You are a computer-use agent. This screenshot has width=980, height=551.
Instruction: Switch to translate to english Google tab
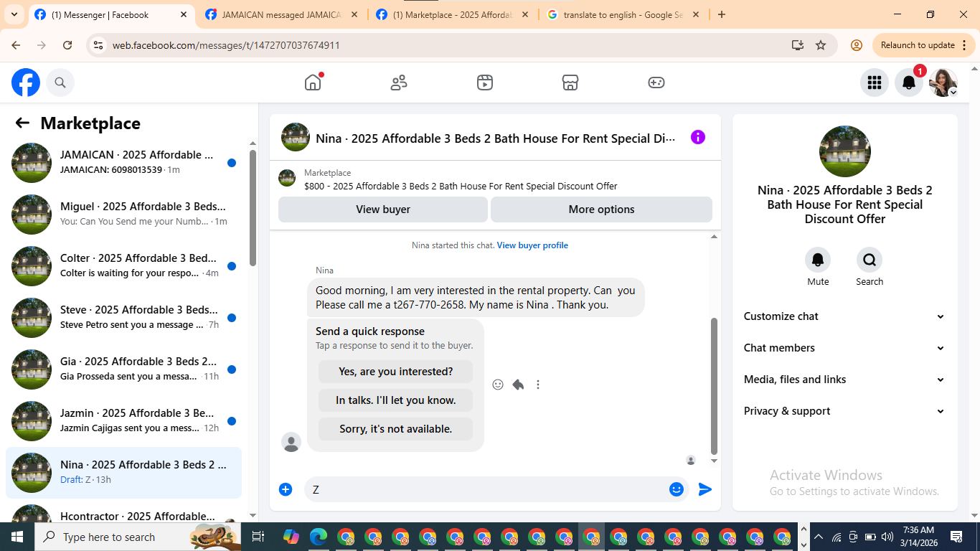point(623,14)
